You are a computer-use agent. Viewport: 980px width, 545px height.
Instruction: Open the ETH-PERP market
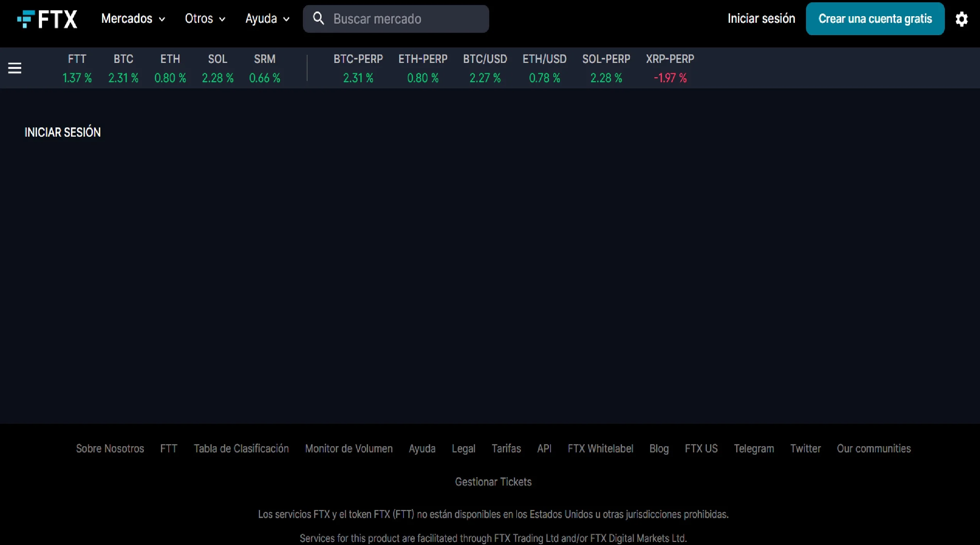[x=423, y=68]
